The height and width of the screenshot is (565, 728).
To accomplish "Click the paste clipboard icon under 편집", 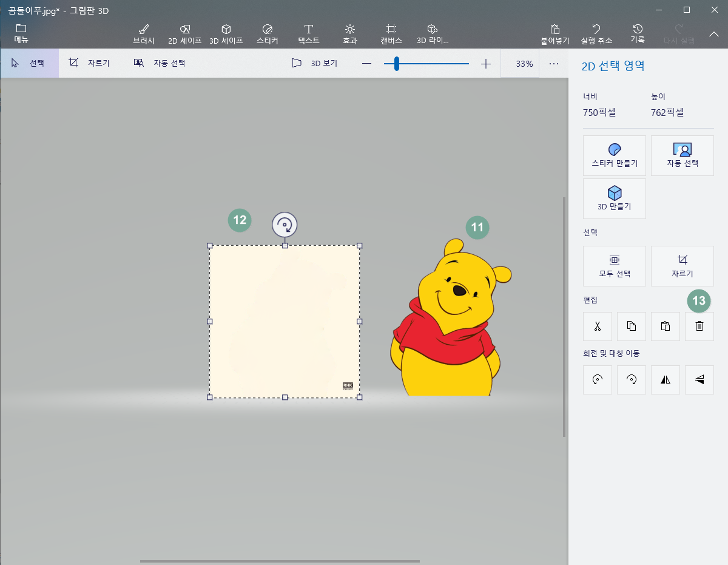I will click(x=666, y=326).
